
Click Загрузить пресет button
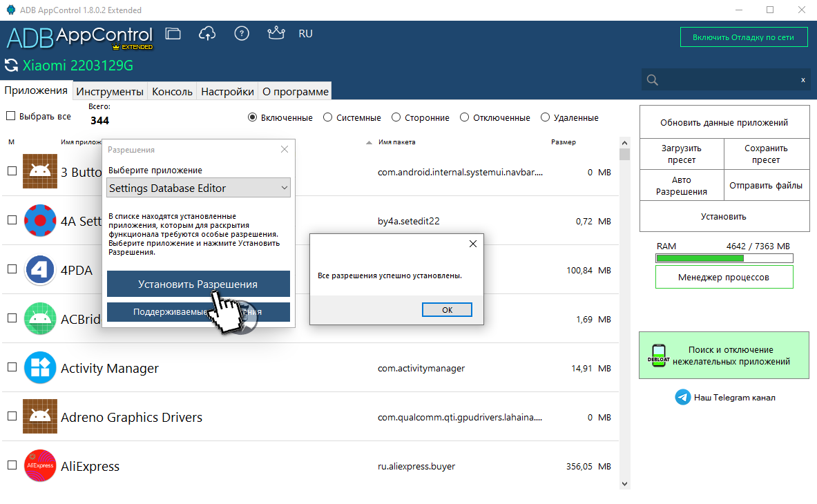click(682, 154)
